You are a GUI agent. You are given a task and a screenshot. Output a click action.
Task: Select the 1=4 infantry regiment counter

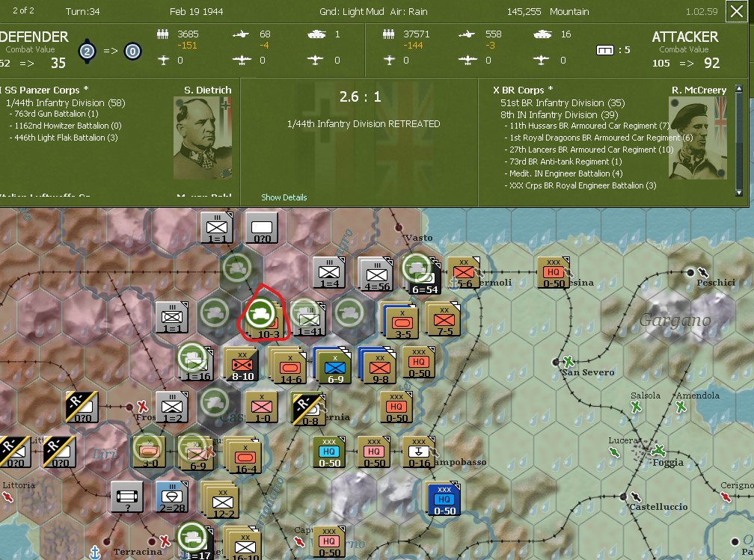pos(329,274)
